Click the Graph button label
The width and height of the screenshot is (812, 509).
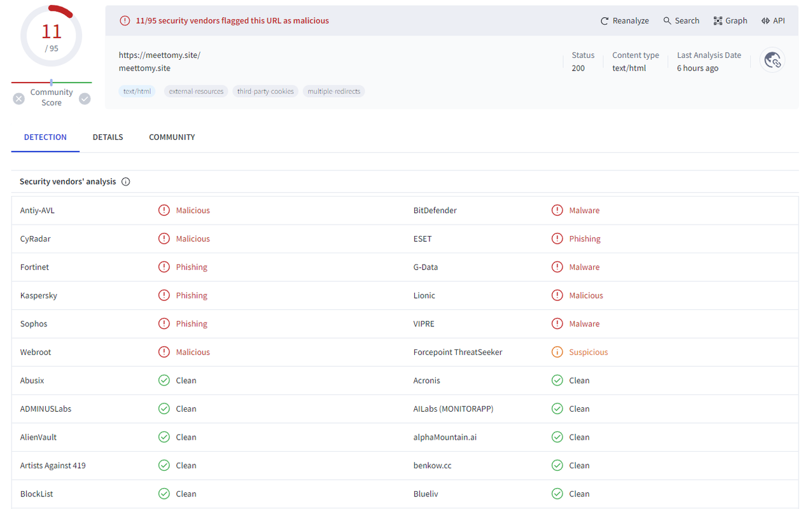(x=736, y=21)
